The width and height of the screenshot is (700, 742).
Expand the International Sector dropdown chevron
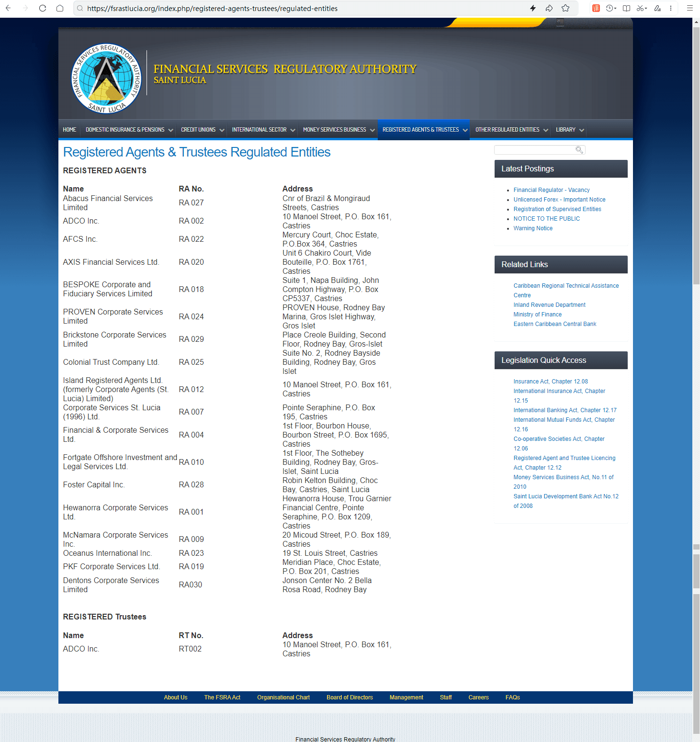[x=293, y=130]
